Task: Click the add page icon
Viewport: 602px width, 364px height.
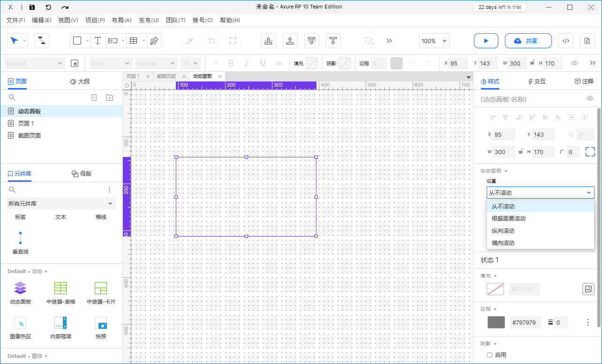Action: [x=94, y=97]
